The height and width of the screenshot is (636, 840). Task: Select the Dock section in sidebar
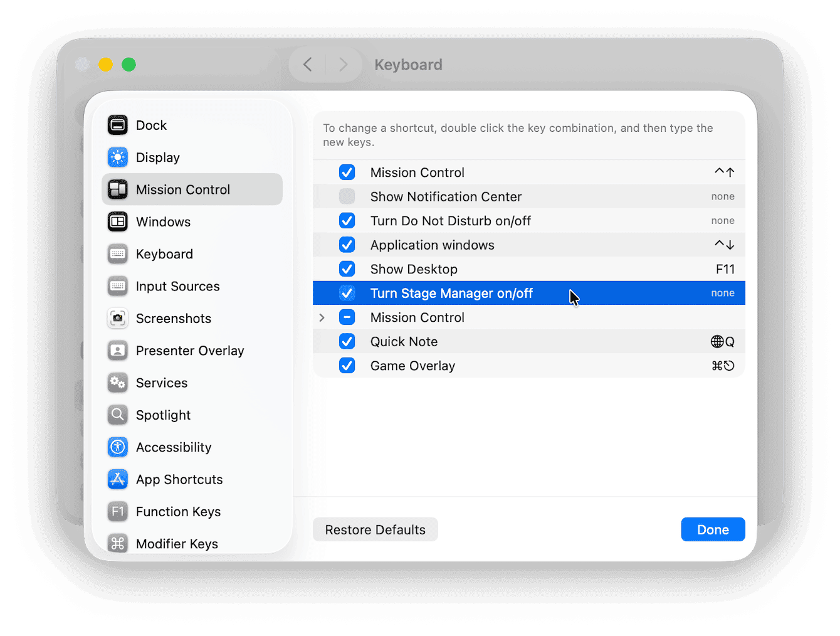tap(151, 125)
